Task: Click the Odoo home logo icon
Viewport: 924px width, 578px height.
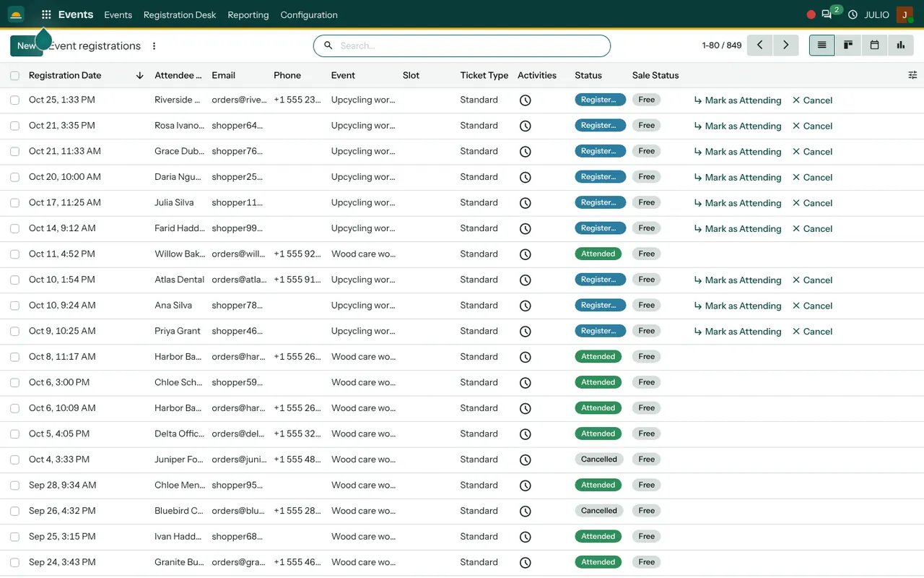Action: point(16,14)
